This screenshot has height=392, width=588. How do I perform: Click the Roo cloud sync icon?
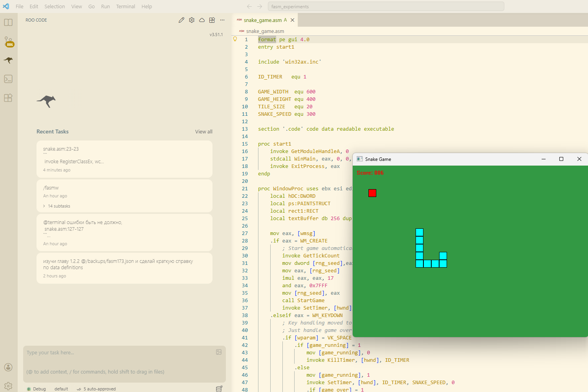point(201,20)
